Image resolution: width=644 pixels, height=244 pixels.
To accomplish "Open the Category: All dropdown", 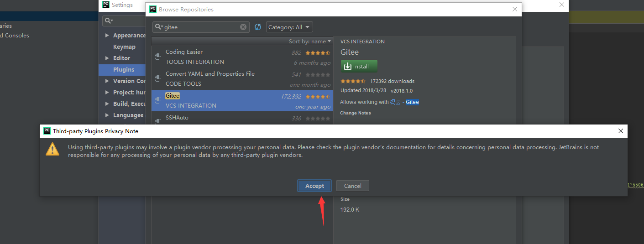I will 289,27.
